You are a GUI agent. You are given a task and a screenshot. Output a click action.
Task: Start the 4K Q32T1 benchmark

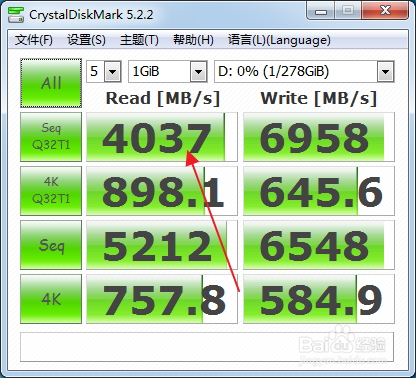(51, 191)
